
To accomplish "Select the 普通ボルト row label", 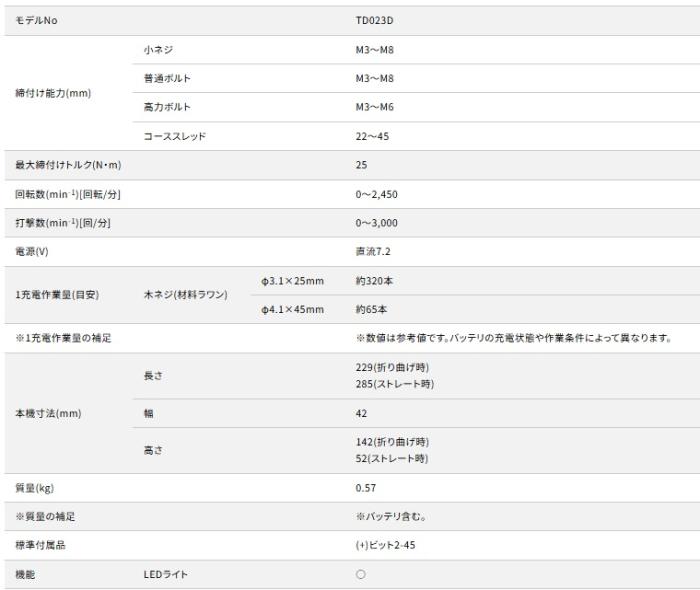I will coord(167,78).
